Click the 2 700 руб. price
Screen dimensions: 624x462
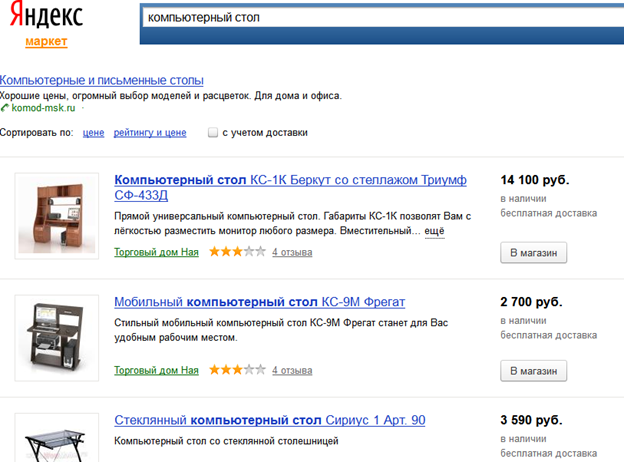point(531,302)
